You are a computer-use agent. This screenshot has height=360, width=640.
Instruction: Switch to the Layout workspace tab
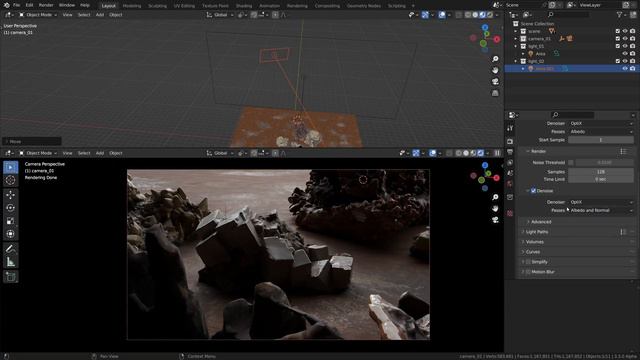pyautogui.click(x=109, y=6)
